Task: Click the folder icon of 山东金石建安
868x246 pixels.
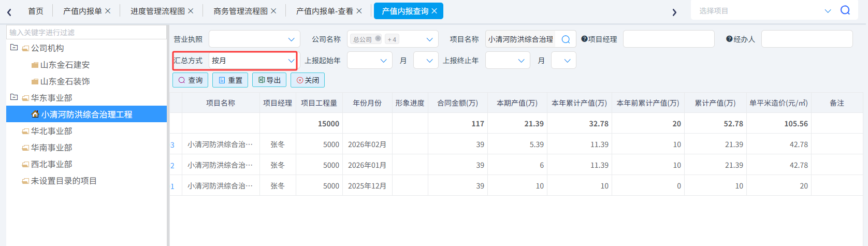Action: pos(35,65)
